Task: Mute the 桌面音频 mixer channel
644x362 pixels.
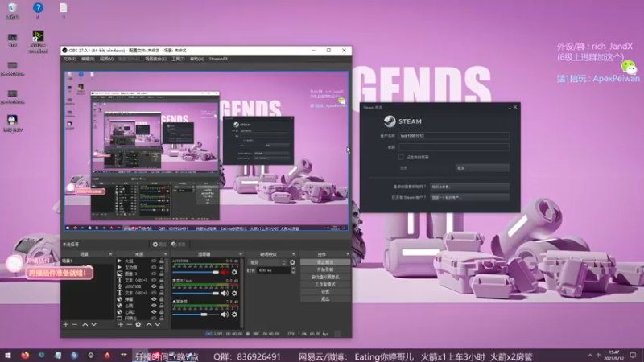Action: 225,315
